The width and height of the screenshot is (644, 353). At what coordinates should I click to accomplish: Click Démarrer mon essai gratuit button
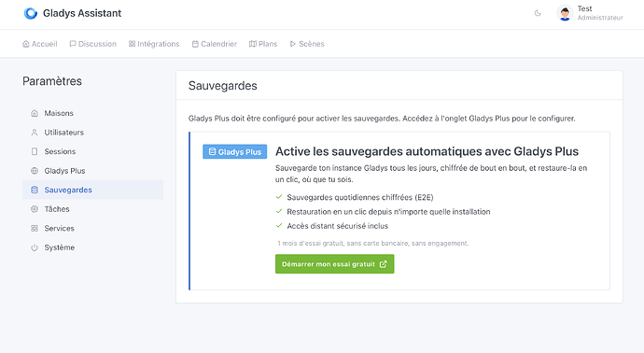(x=334, y=264)
